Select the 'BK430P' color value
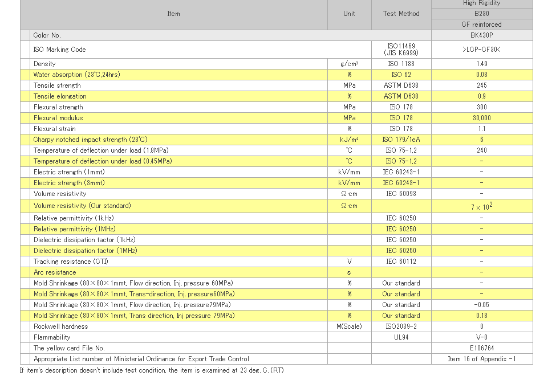The image size is (556, 392). (x=481, y=35)
